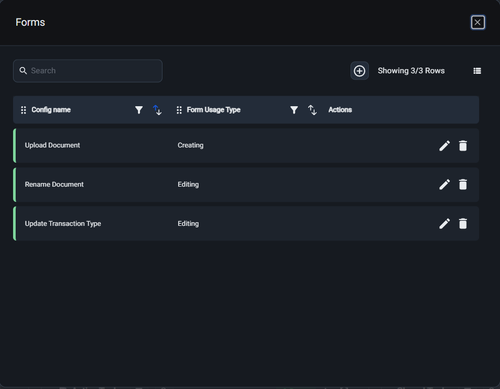This screenshot has width=500, height=389.
Task: Add a new form with plus icon
Action: [x=359, y=71]
